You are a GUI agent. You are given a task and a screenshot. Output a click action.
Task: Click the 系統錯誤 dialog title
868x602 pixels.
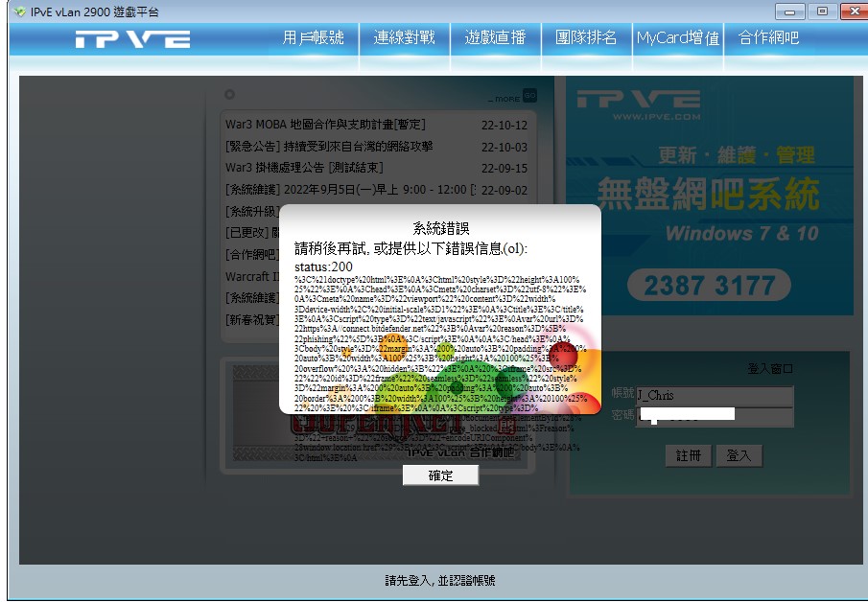[x=441, y=228]
